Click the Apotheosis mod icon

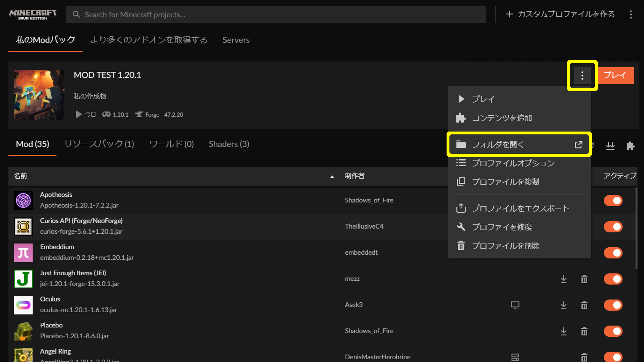[x=23, y=201]
